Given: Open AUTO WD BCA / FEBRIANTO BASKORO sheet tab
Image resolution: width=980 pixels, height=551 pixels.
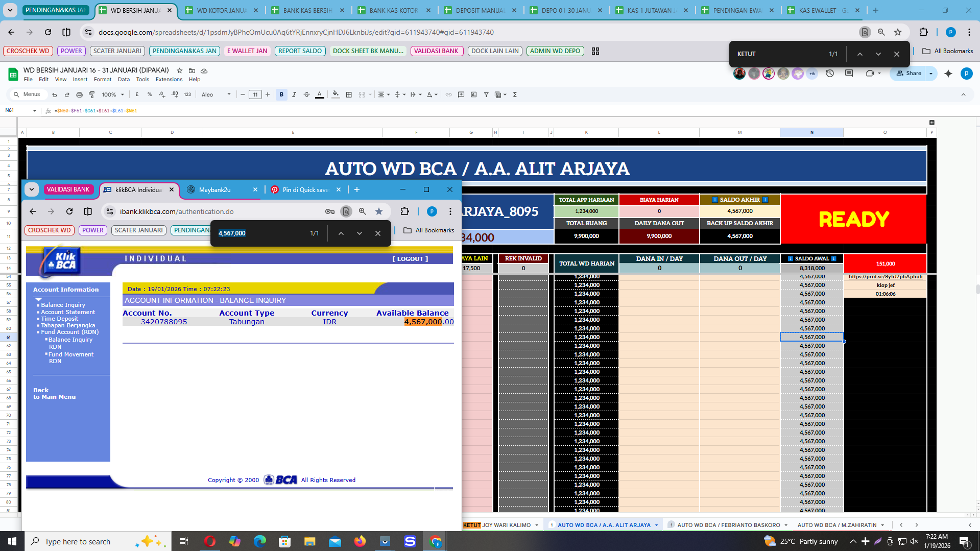Looking at the screenshot, I should pyautogui.click(x=728, y=525).
